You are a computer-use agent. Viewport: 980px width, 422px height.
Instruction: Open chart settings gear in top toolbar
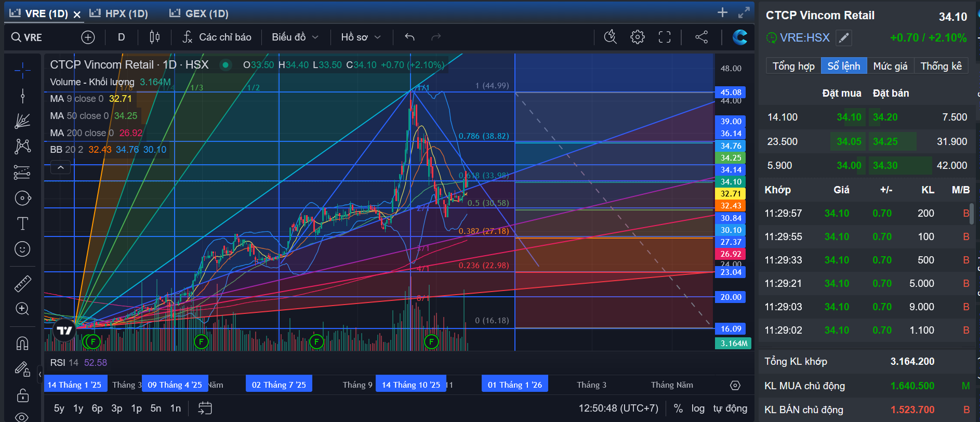click(x=638, y=37)
